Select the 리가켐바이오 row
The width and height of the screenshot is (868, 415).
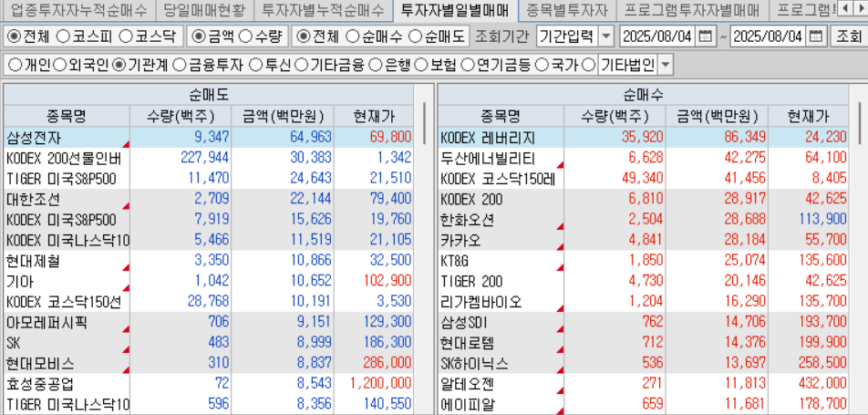click(x=644, y=301)
